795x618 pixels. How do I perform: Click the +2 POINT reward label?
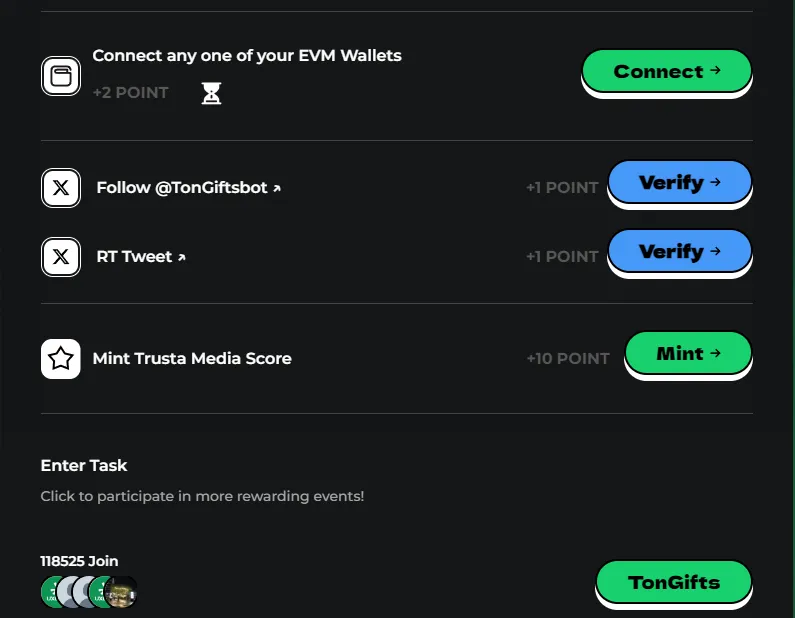(131, 93)
